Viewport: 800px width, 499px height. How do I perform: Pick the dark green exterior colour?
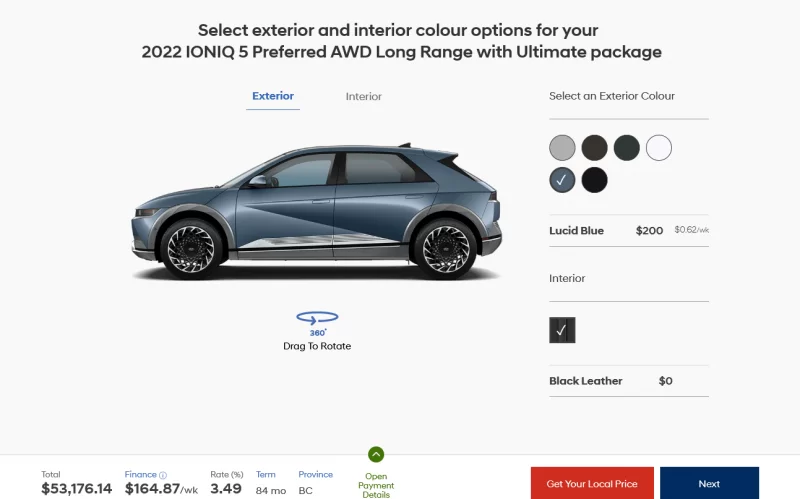627,148
